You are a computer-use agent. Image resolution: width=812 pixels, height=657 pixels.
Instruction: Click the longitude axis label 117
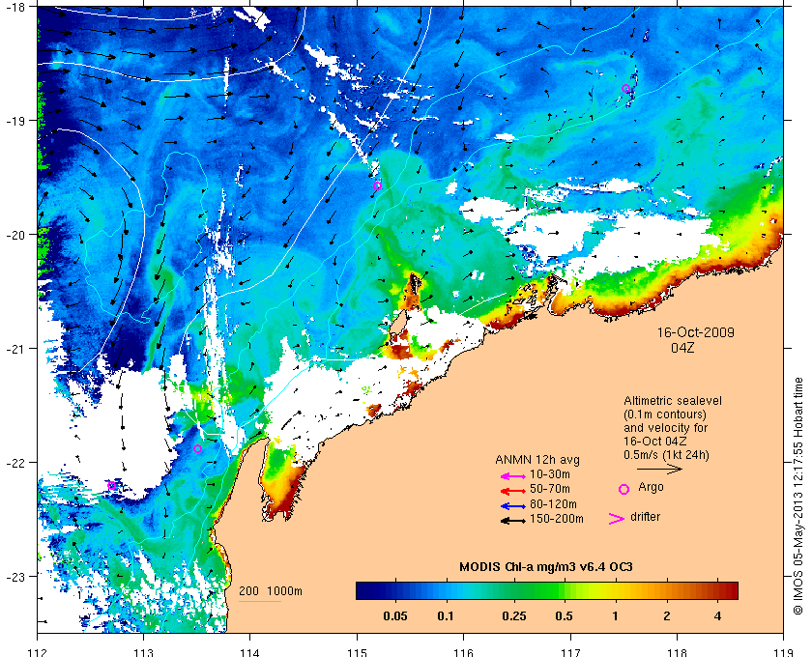pyautogui.click(x=570, y=652)
